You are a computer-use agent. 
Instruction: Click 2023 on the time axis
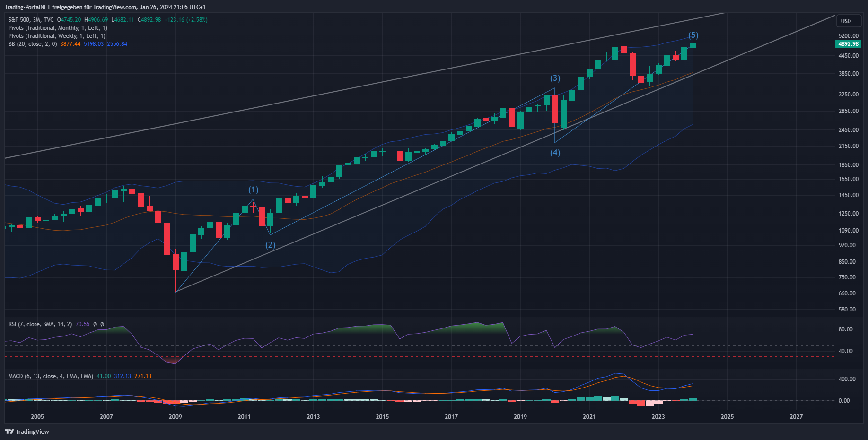pos(658,416)
